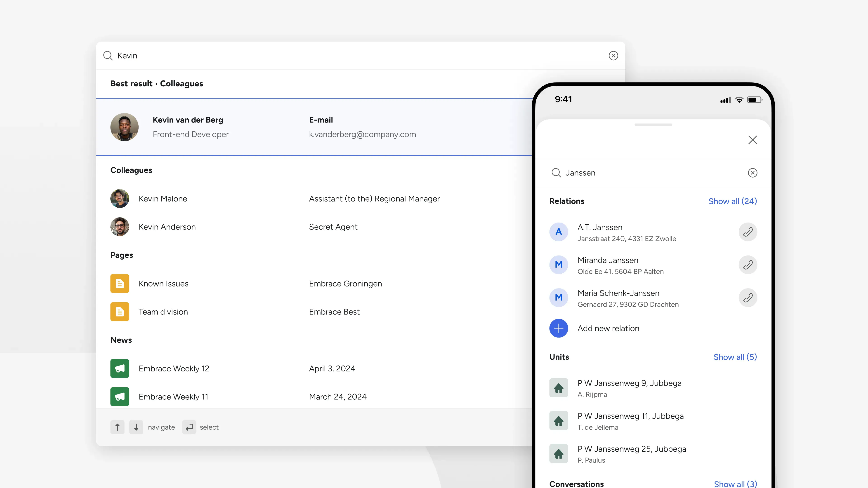This screenshot has width=868, height=488.
Task: Clear the Kevin search query
Action: pyautogui.click(x=613, y=56)
